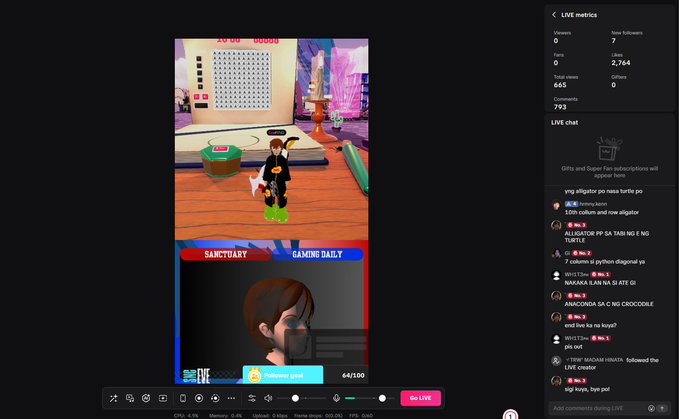Click the Add comments during LIVE field
The width and height of the screenshot is (679, 419).
[598, 408]
